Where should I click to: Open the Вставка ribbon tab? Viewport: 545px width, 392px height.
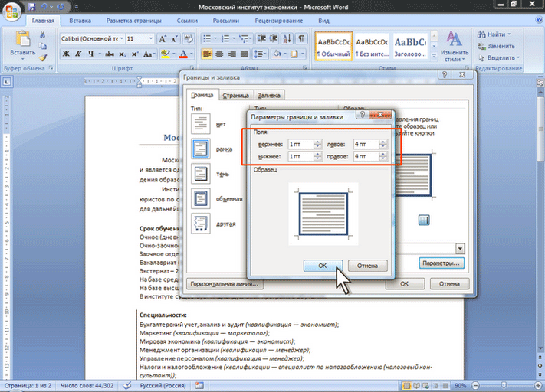[80, 21]
